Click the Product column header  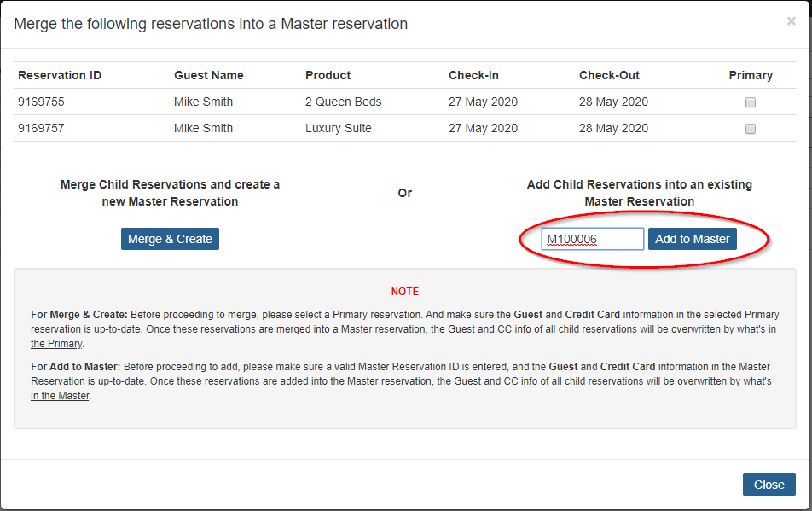click(328, 75)
